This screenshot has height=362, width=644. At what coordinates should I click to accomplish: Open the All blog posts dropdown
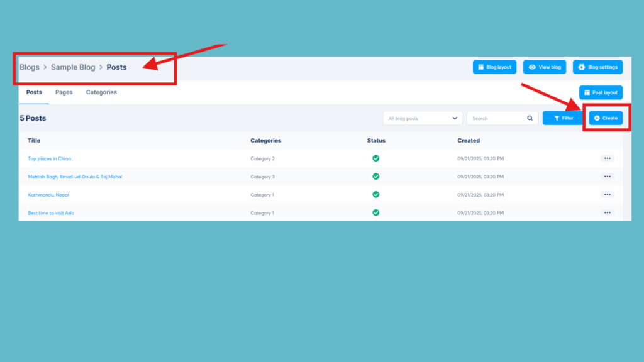pyautogui.click(x=422, y=118)
